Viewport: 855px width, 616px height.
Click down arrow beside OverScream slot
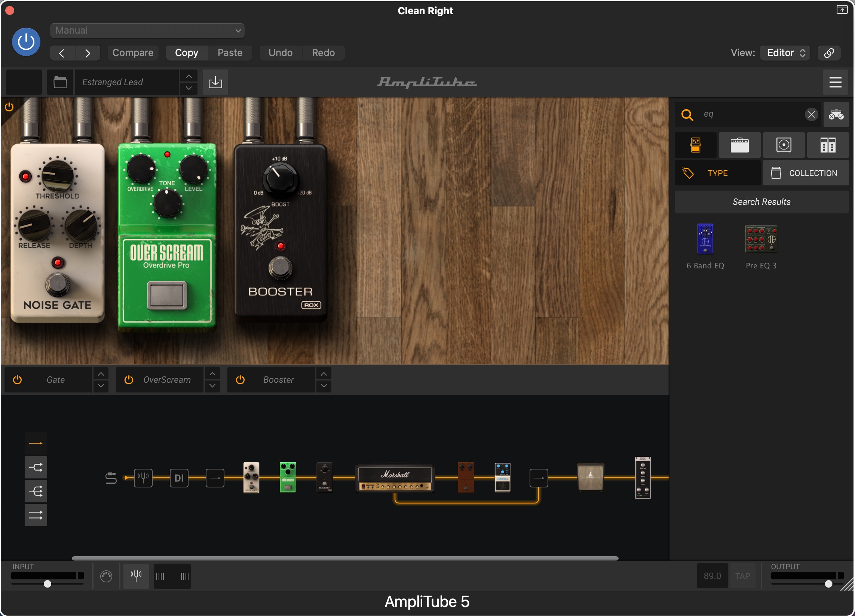click(212, 386)
